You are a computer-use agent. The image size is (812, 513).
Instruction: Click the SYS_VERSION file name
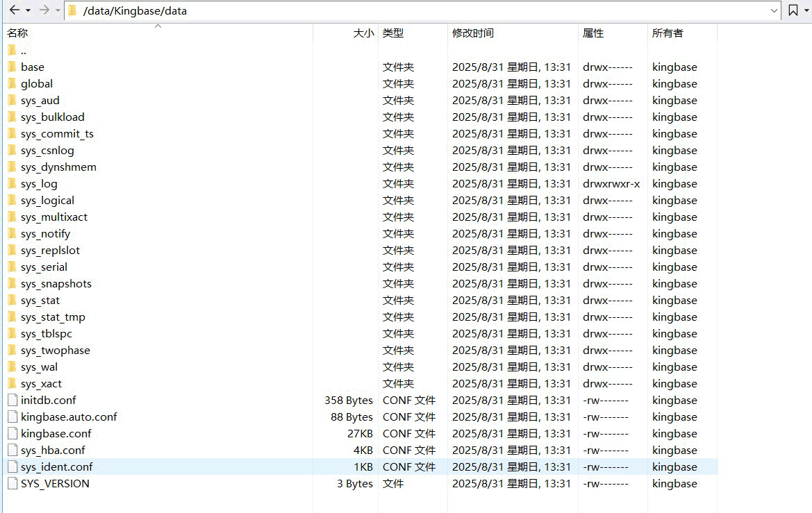[55, 483]
